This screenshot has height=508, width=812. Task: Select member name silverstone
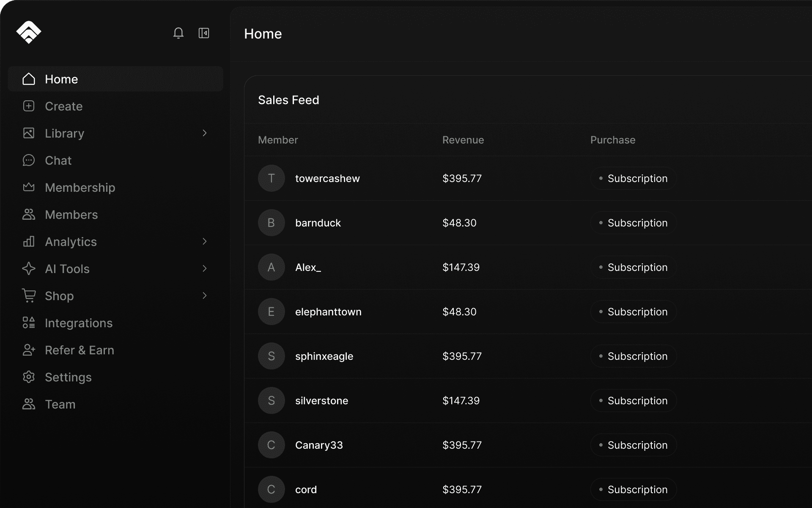coord(321,400)
